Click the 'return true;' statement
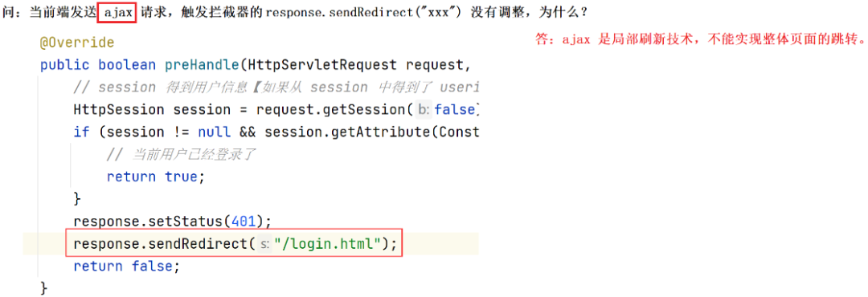This screenshot has height=297, width=868. point(156,177)
